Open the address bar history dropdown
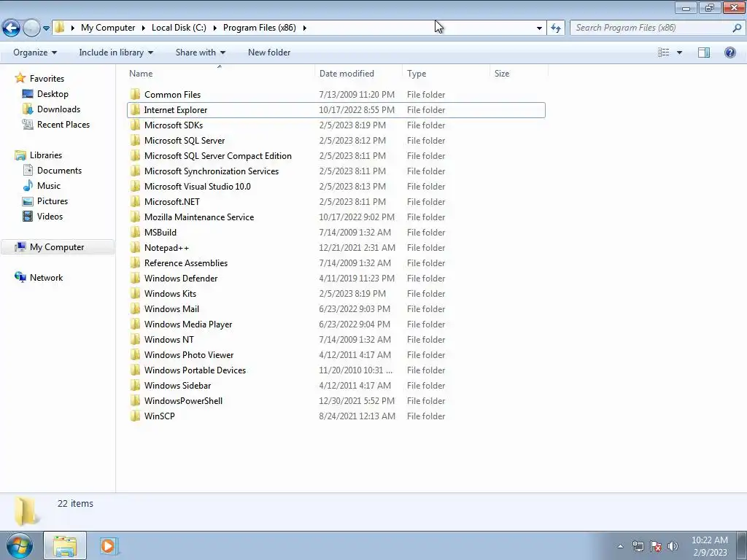747x560 pixels. pyautogui.click(x=539, y=28)
